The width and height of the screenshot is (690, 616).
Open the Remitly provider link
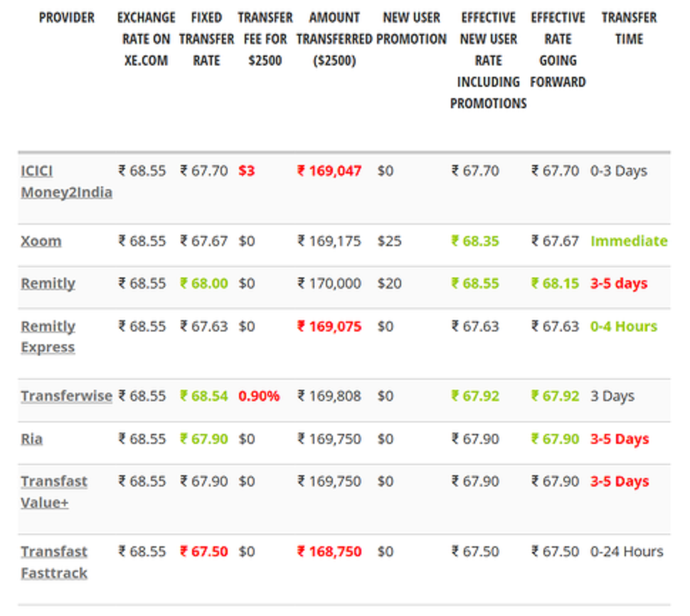(48, 283)
